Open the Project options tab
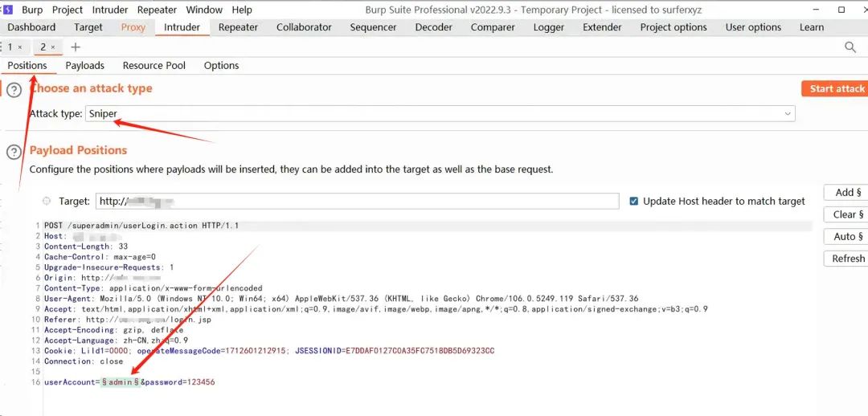The image size is (868, 416). tap(674, 27)
